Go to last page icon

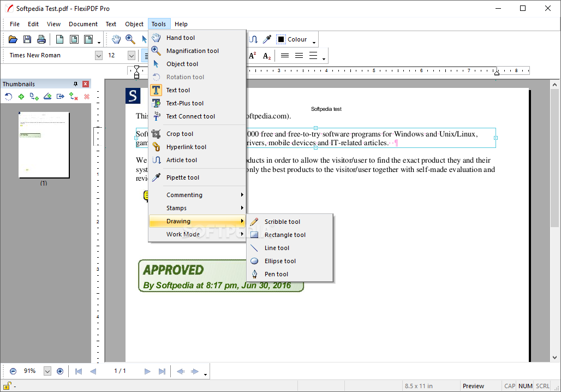[162, 371]
